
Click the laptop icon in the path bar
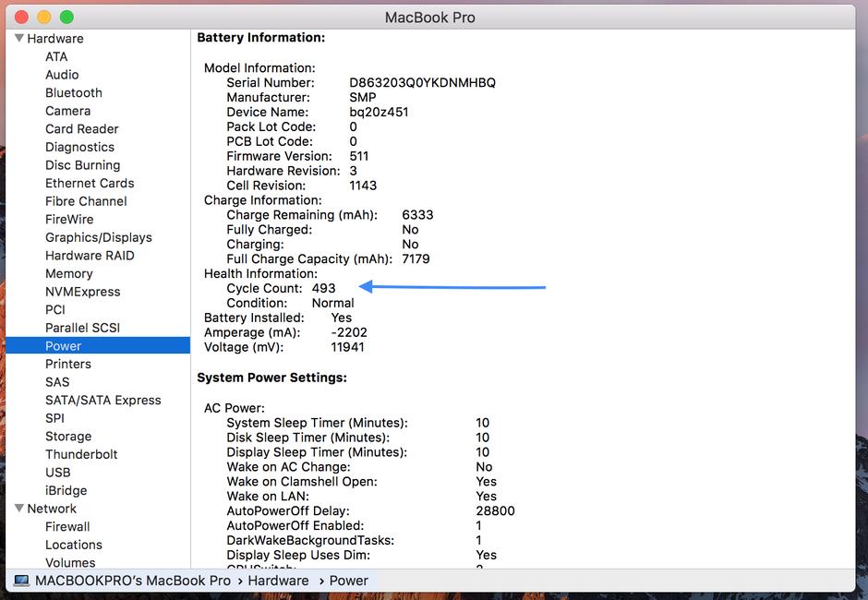(x=21, y=581)
